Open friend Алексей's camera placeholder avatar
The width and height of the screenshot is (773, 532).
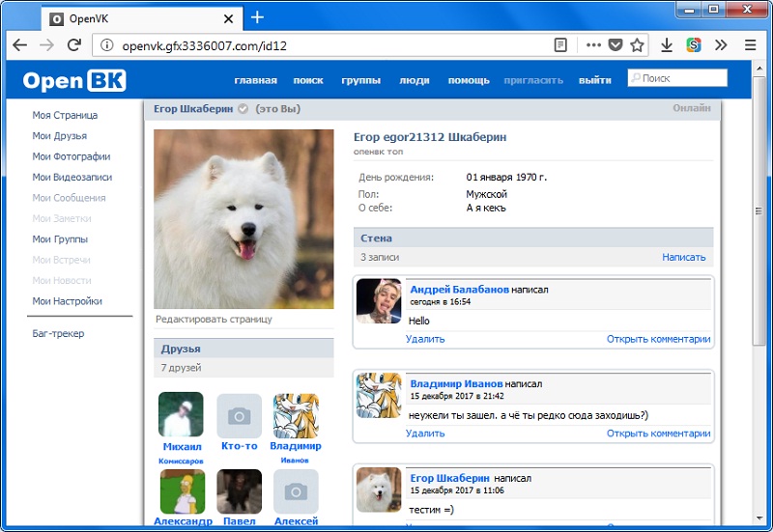coord(296,491)
